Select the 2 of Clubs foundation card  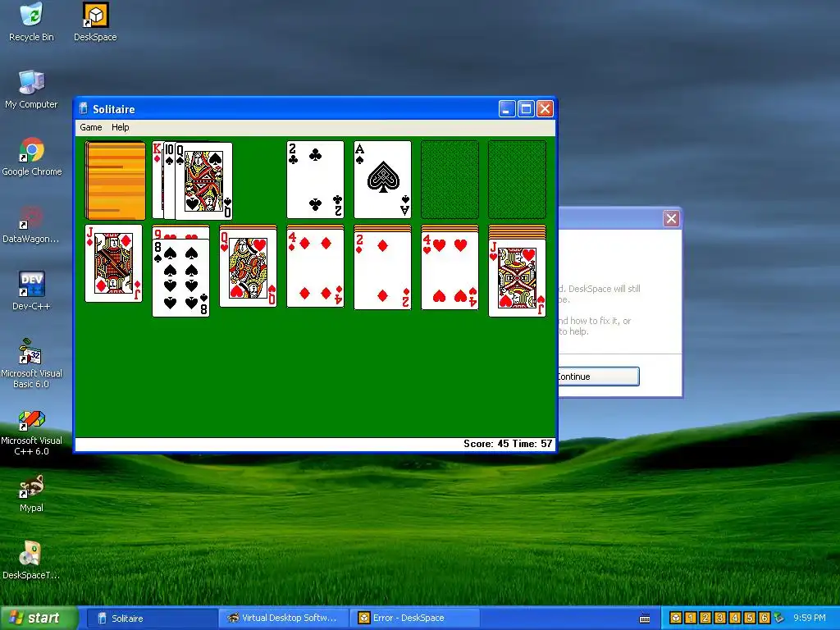[x=315, y=180]
